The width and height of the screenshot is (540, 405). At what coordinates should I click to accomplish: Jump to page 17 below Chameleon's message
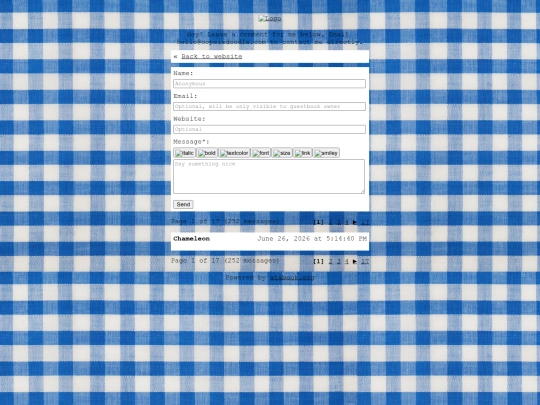[x=365, y=261]
